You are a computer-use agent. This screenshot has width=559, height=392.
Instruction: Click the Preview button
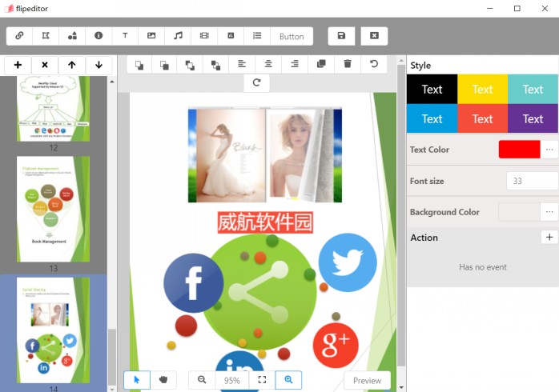tap(368, 381)
